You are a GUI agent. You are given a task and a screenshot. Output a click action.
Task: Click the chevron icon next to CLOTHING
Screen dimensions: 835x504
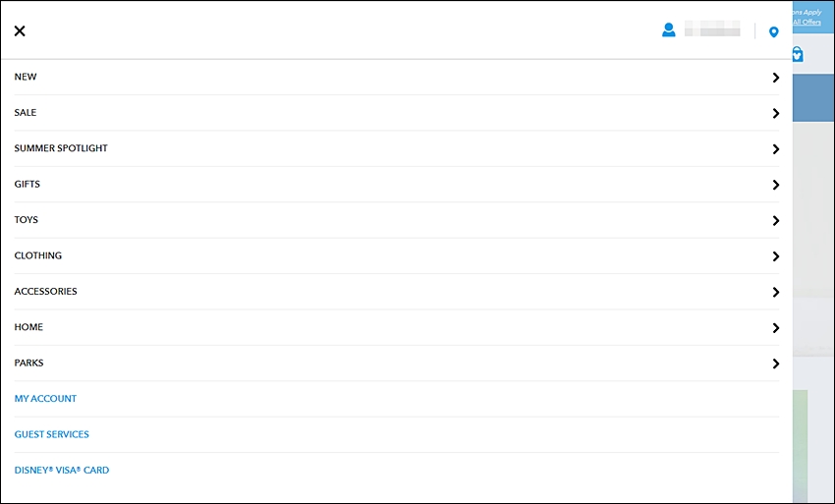tap(776, 256)
